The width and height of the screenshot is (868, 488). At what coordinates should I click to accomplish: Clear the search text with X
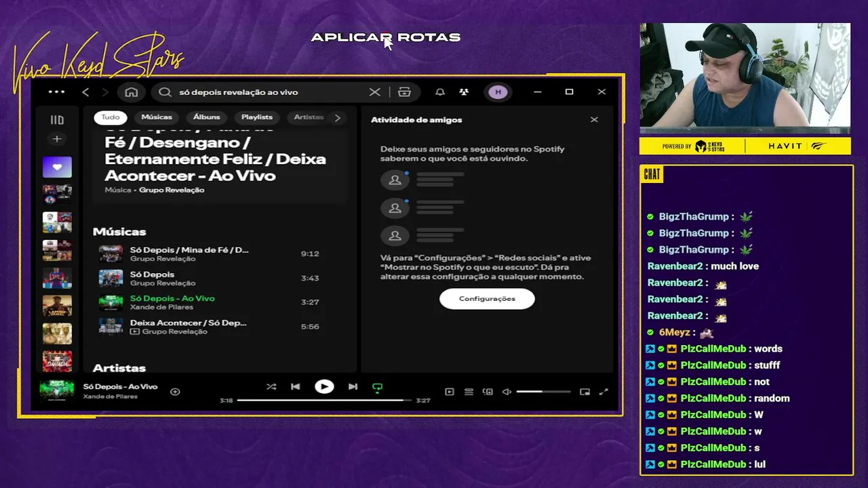coord(375,92)
